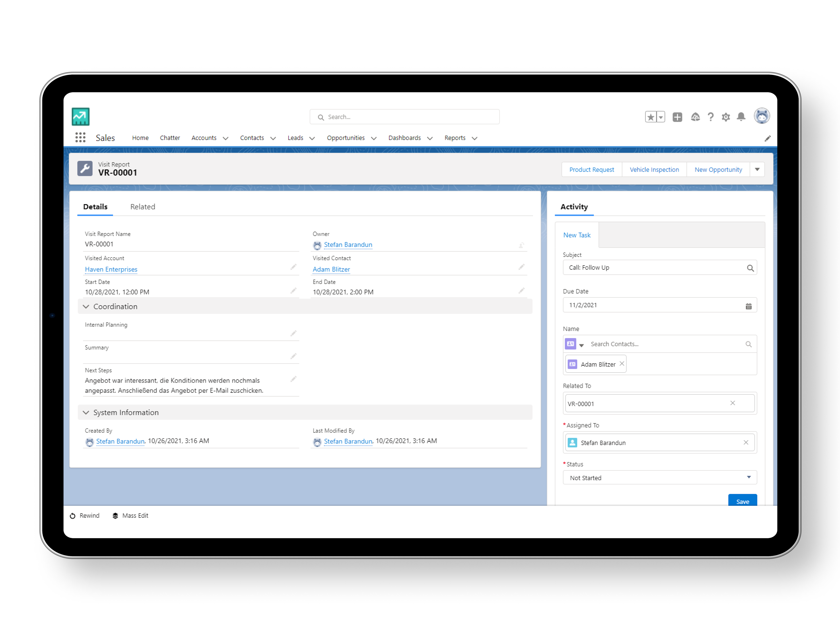Open Due Date calendar picker icon
The width and height of the screenshot is (840, 630).
(x=748, y=306)
